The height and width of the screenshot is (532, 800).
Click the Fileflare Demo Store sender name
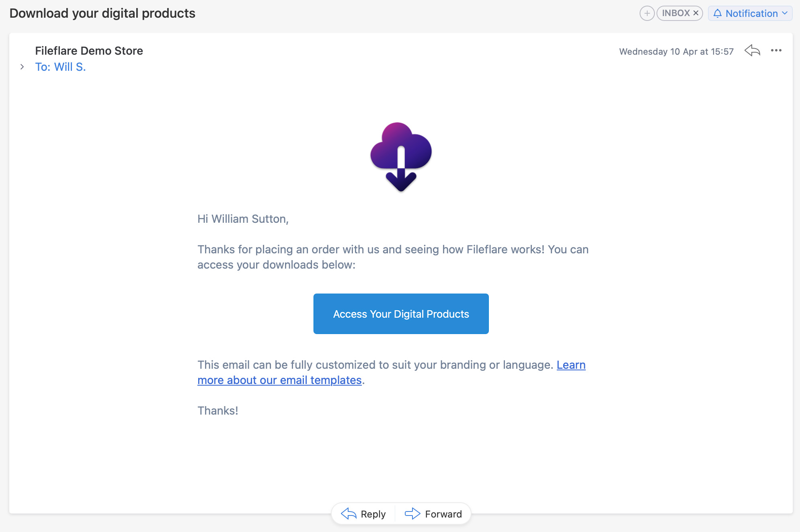[89, 51]
